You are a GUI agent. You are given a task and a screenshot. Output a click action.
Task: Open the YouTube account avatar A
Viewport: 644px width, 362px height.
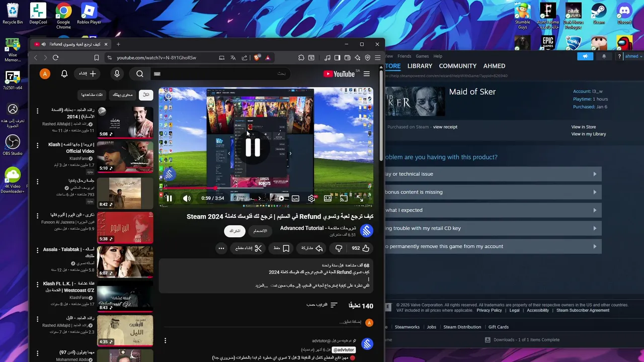point(45,74)
